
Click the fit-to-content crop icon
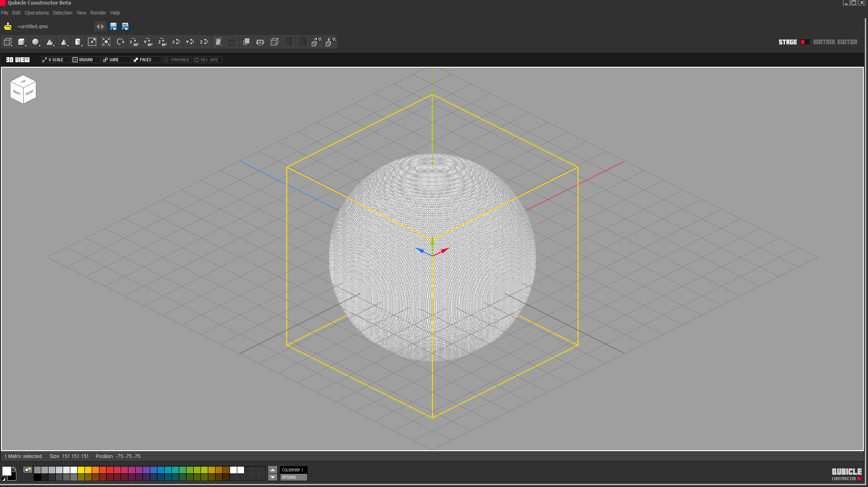(106, 42)
